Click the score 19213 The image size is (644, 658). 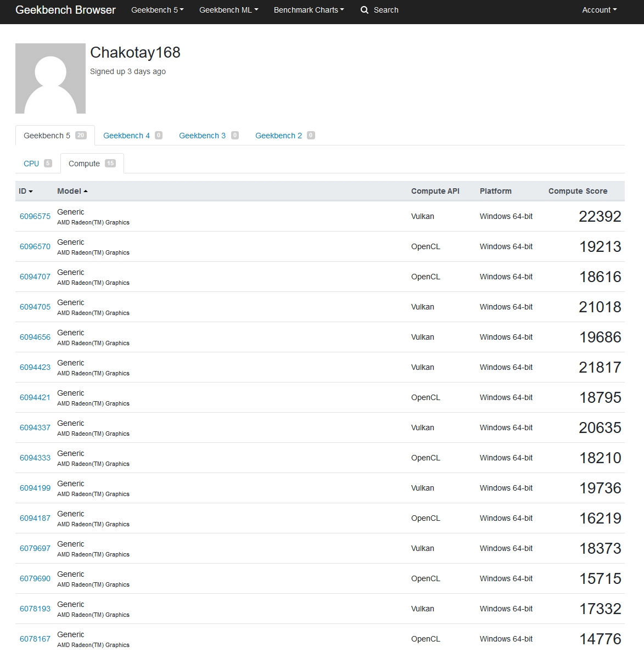pyautogui.click(x=600, y=247)
